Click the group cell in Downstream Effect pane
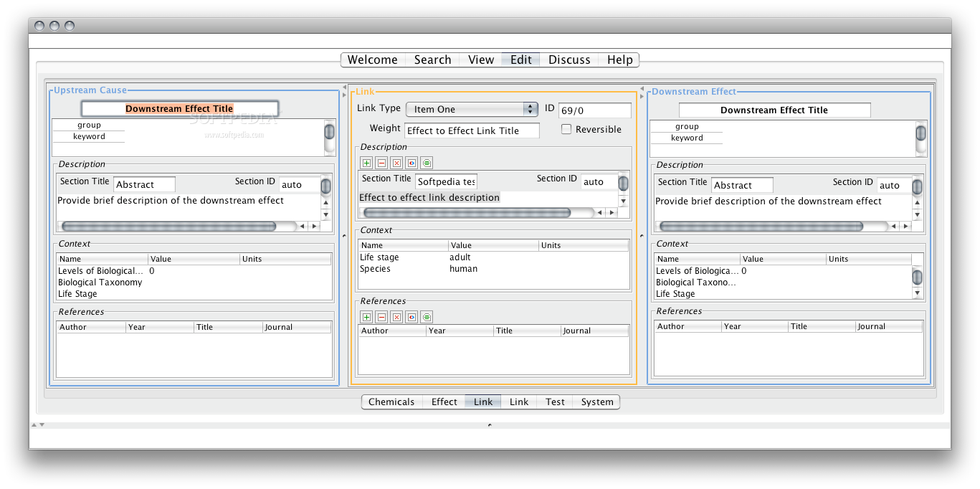980x489 pixels. coord(687,126)
